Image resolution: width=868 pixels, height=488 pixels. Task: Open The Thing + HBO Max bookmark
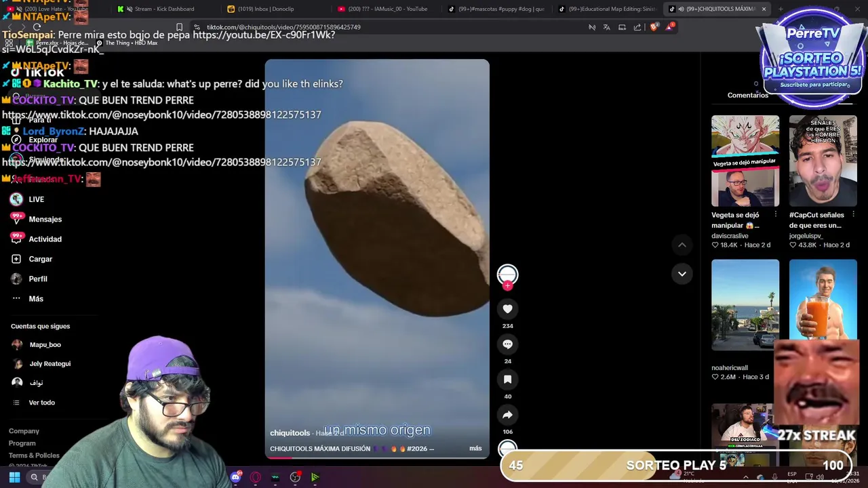(x=127, y=43)
